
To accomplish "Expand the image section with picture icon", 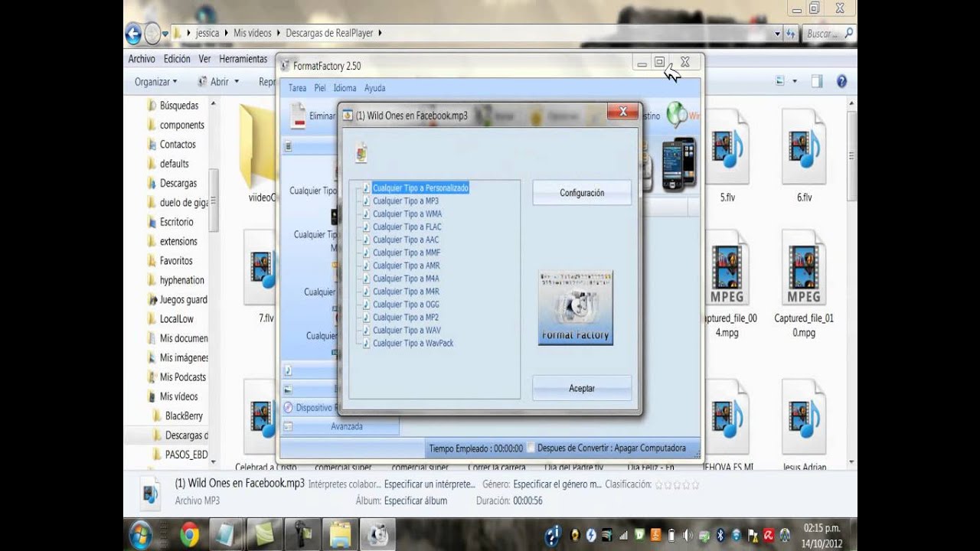I will coord(309,389).
